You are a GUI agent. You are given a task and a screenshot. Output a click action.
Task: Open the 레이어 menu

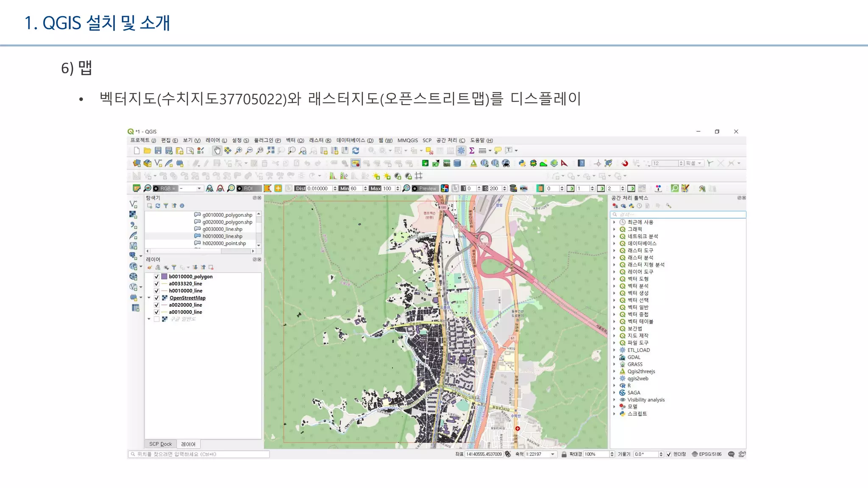pyautogui.click(x=217, y=140)
